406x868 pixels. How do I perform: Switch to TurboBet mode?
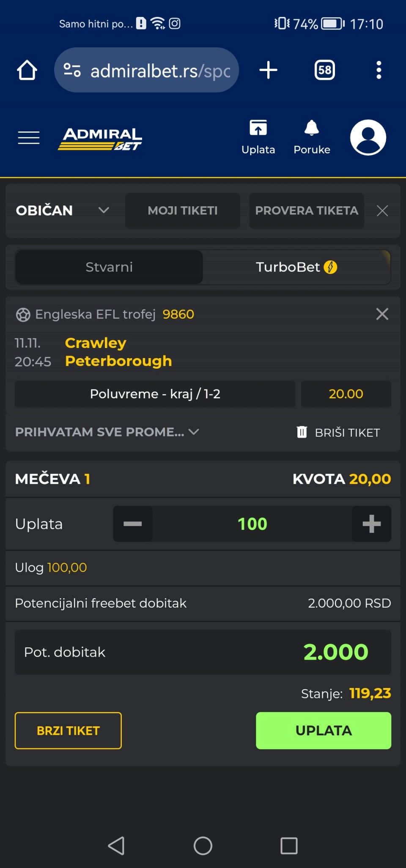(x=296, y=267)
